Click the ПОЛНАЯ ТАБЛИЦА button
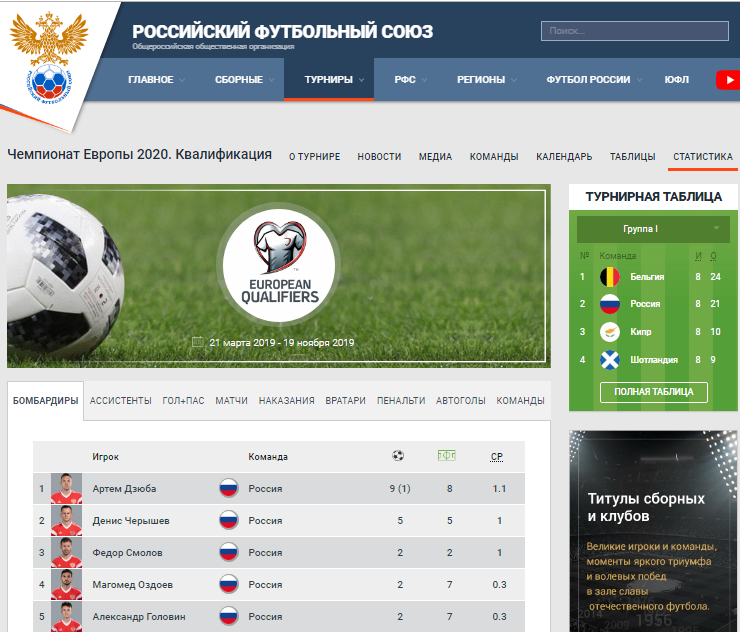740x632 pixels. [x=654, y=392]
